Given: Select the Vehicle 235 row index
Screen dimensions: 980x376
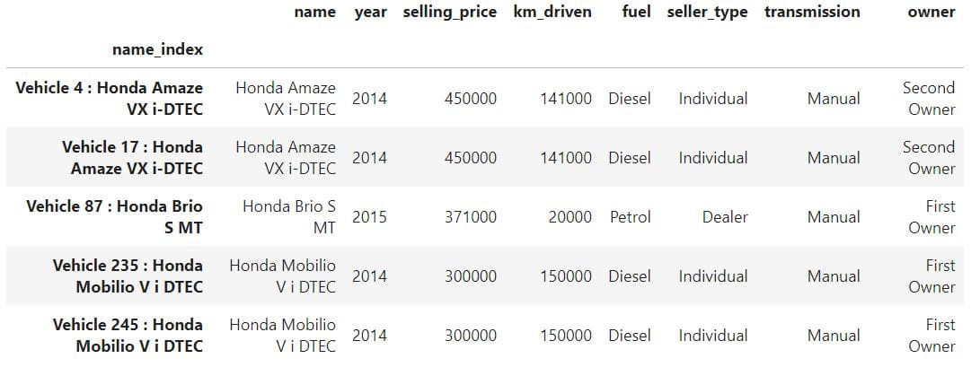Looking at the screenshot, I should tap(128, 276).
